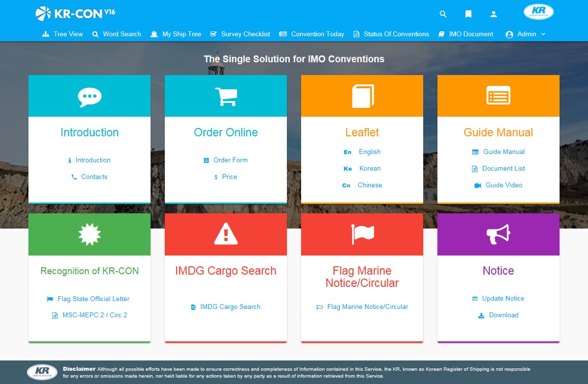Viewport: 588px width, 384px height.
Task: Click the warning triangle IMDG icon
Action: (226, 234)
